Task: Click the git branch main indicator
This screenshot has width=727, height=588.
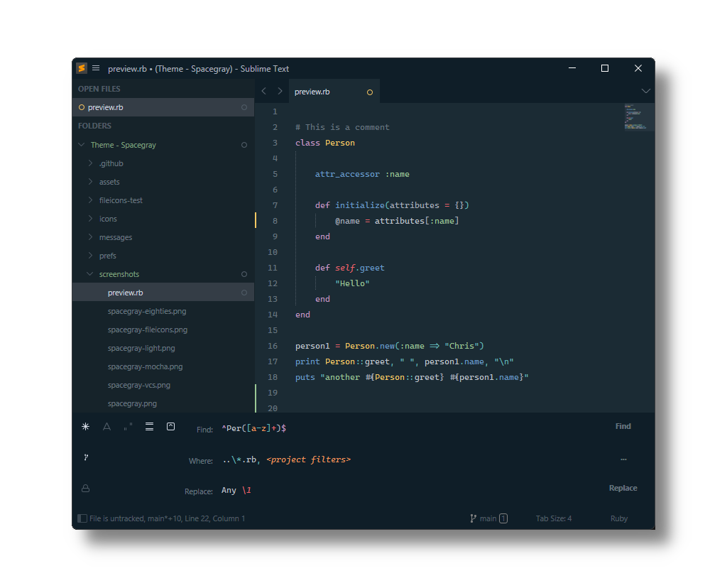Action: pyautogui.click(x=483, y=518)
